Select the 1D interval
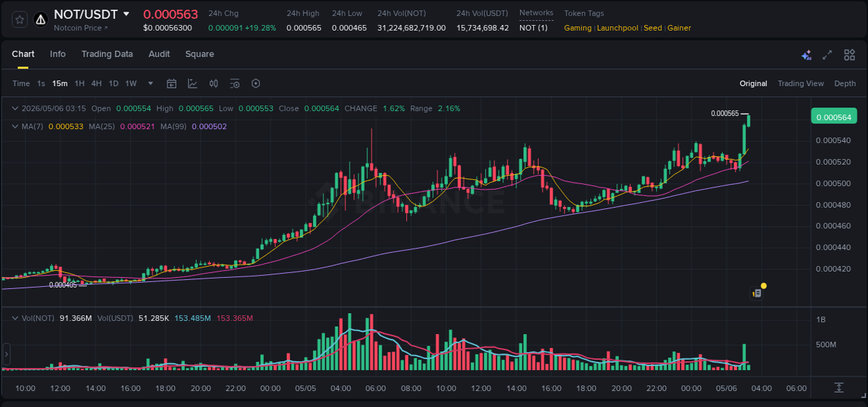This screenshot has height=407, width=868. 113,83
